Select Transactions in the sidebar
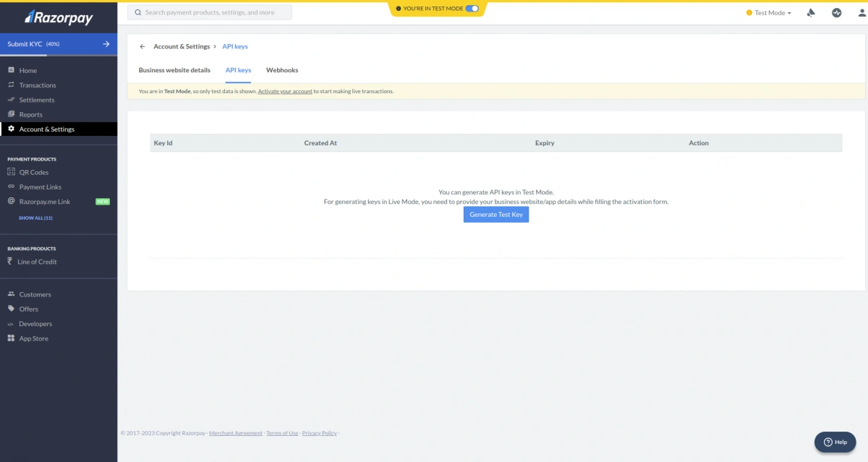The image size is (868, 462). pyautogui.click(x=37, y=85)
